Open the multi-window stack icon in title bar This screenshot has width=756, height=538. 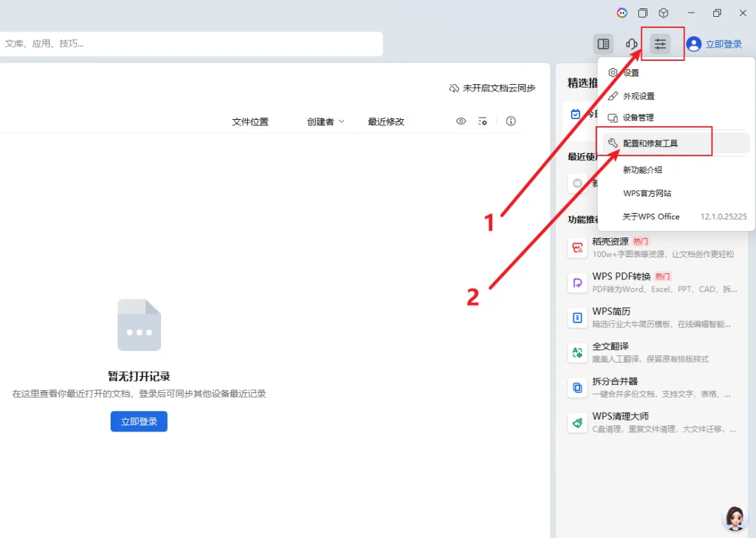tap(643, 13)
